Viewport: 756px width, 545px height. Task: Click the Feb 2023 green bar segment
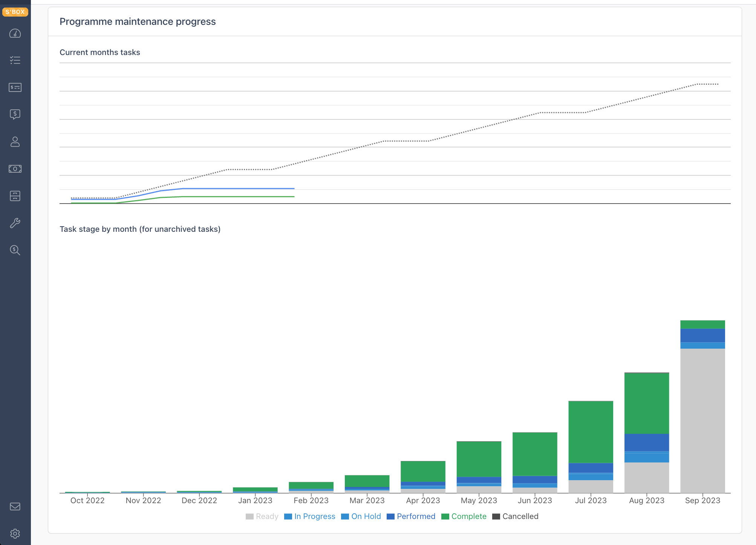(x=311, y=485)
